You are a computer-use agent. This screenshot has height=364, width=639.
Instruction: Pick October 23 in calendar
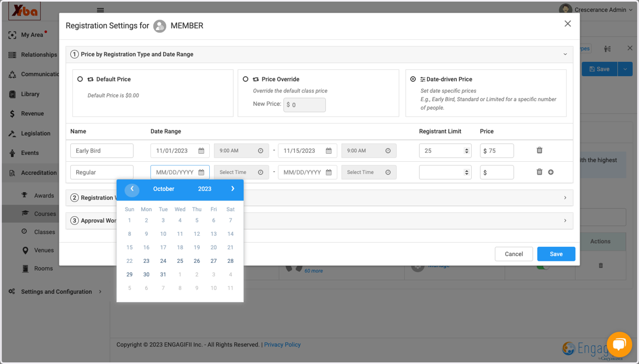tap(146, 261)
